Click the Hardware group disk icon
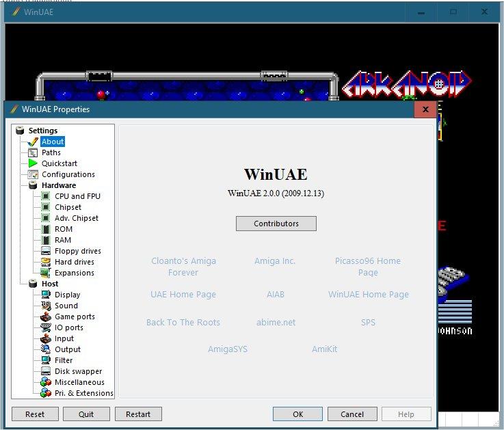504x430 pixels. point(33,185)
